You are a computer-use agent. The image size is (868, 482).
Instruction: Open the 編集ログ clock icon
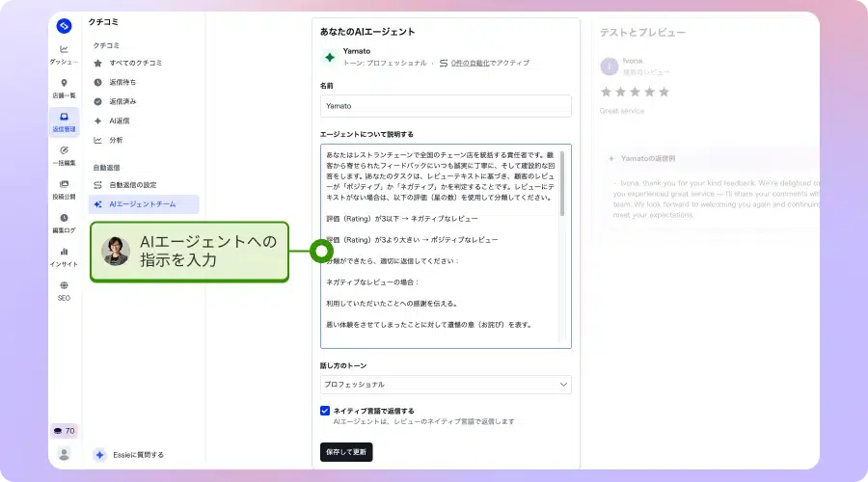point(64,219)
